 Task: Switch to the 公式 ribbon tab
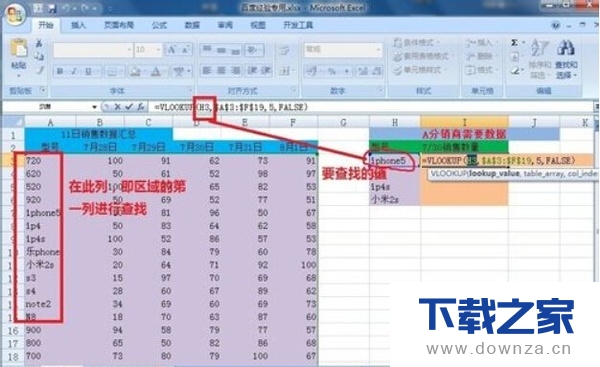point(159,25)
